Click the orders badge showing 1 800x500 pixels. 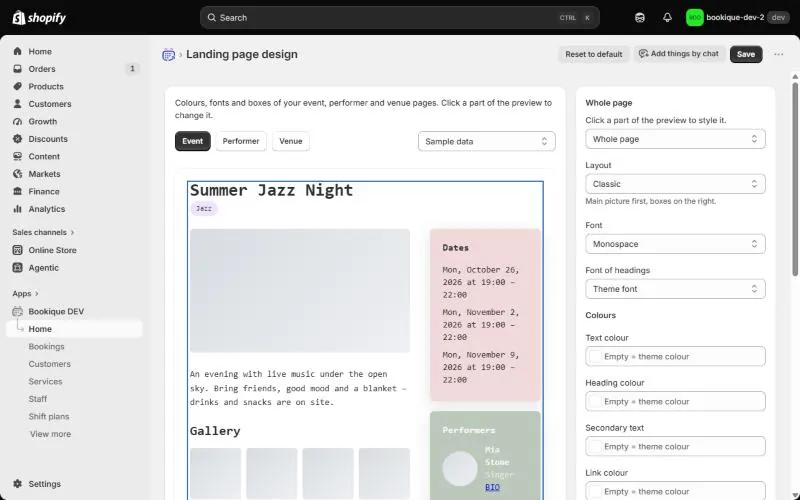(x=132, y=69)
